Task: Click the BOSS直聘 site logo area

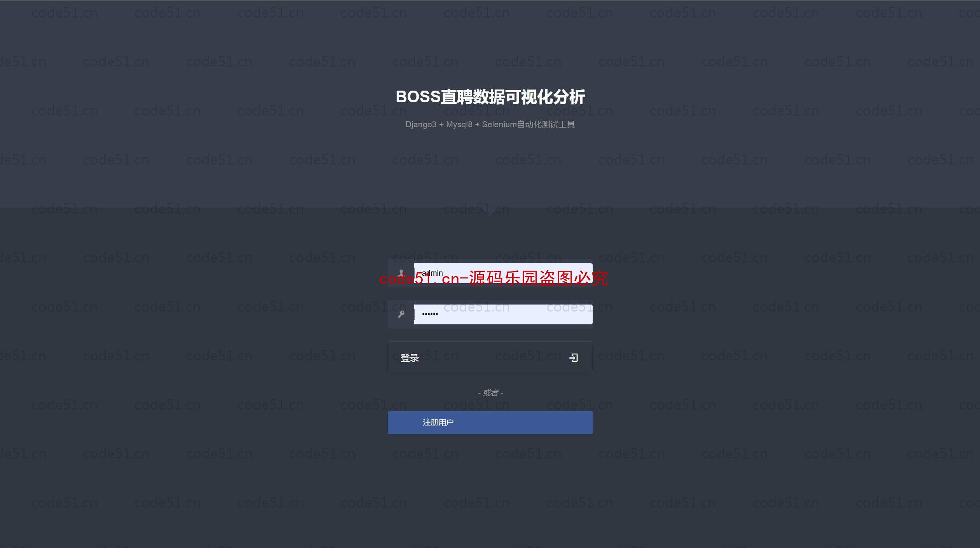Action: tap(490, 96)
